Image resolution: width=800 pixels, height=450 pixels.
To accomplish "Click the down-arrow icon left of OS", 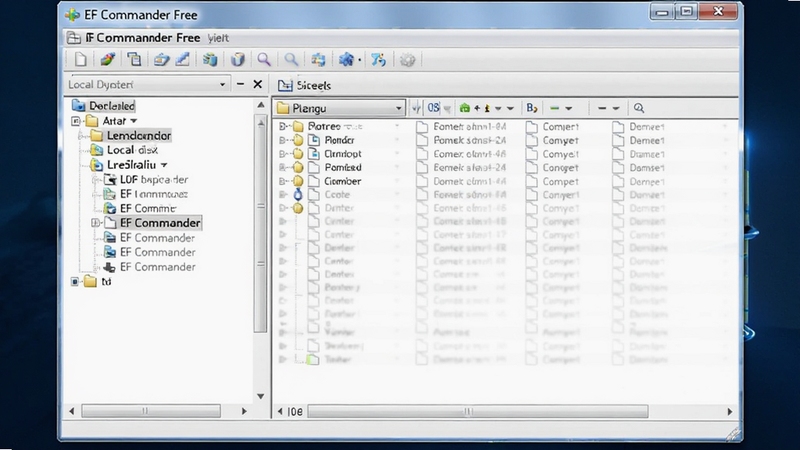I will point(416,108).
